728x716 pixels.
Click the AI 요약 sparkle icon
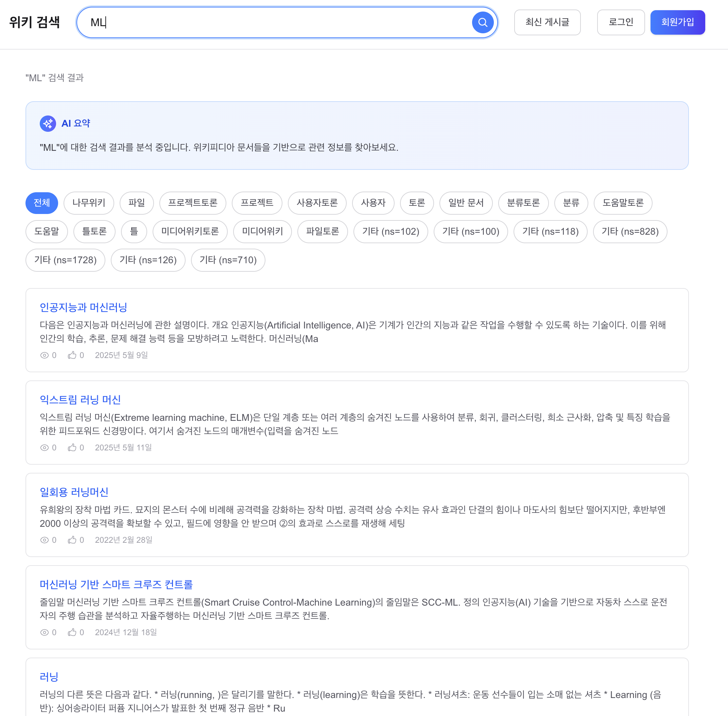pyautogui.click(x=48, y=123)
